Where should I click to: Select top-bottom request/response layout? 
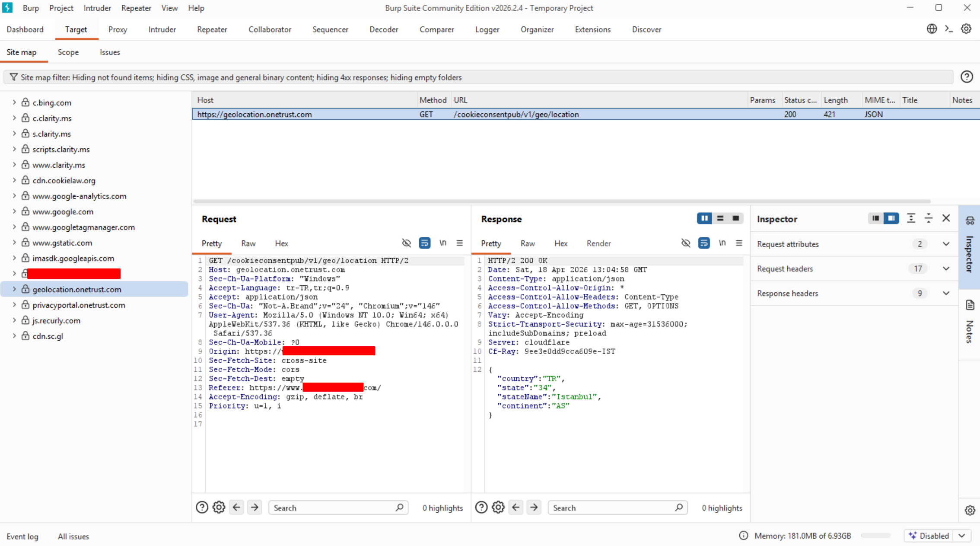coord(720,218)
